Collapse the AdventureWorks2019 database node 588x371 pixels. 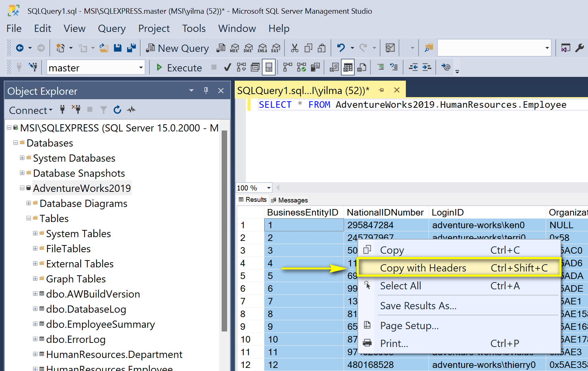pyautogui.click(x=22, y=188)
